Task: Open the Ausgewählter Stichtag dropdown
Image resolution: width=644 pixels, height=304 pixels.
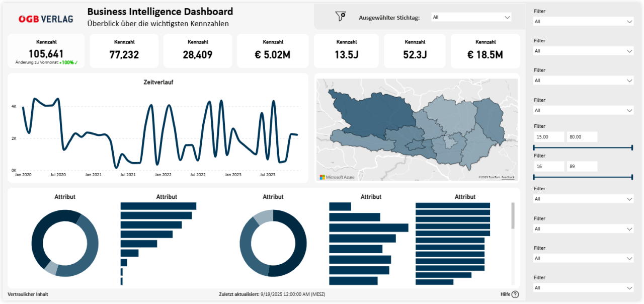Action: pos(471,17)
